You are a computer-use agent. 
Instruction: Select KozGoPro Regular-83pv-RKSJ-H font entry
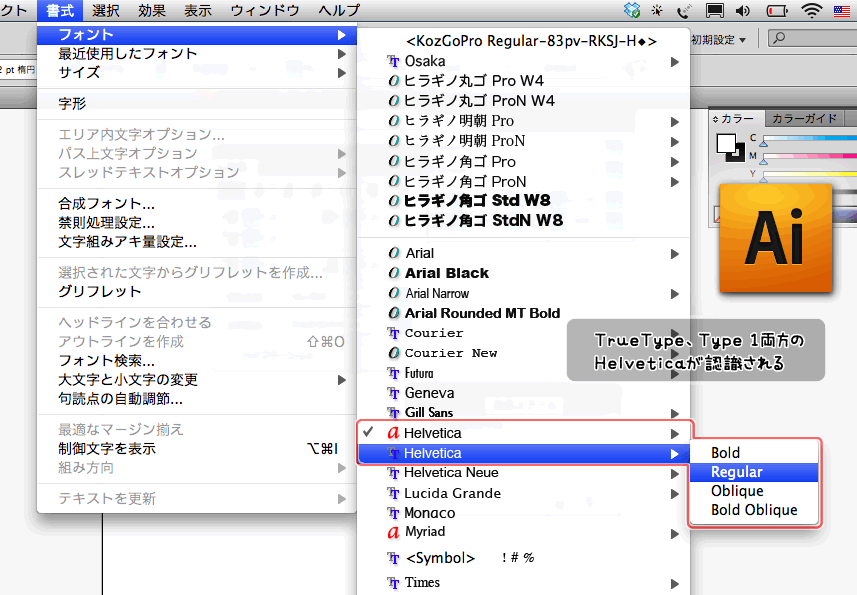[524, 41]
